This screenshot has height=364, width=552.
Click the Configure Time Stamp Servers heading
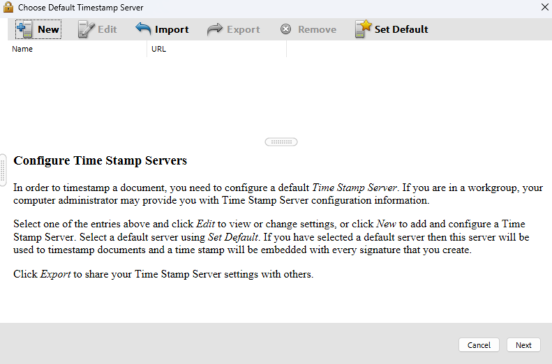pyautogui.click(x=100, y=161)
